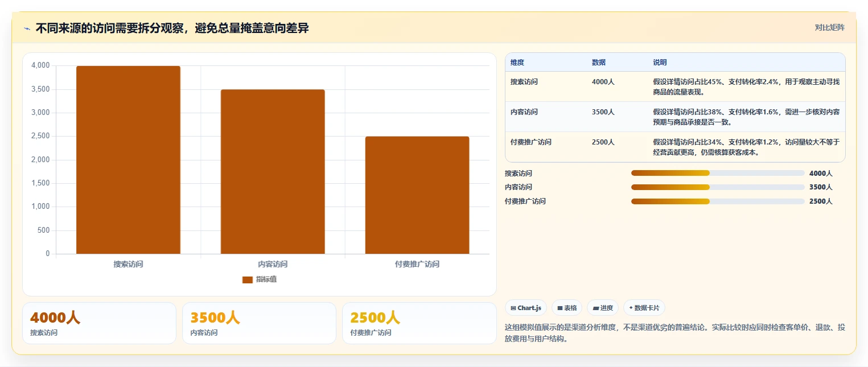Click the 内容访问 cell in the table
Viewport: 868px width, 367px height.
click(545, 117)
